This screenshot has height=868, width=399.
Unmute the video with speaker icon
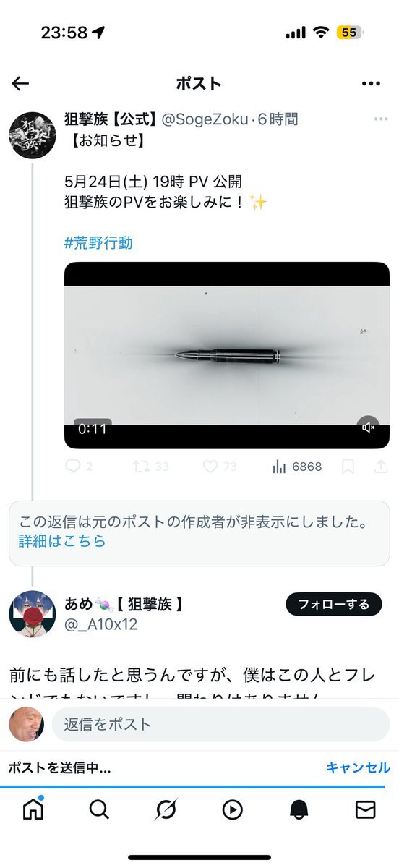369,427
